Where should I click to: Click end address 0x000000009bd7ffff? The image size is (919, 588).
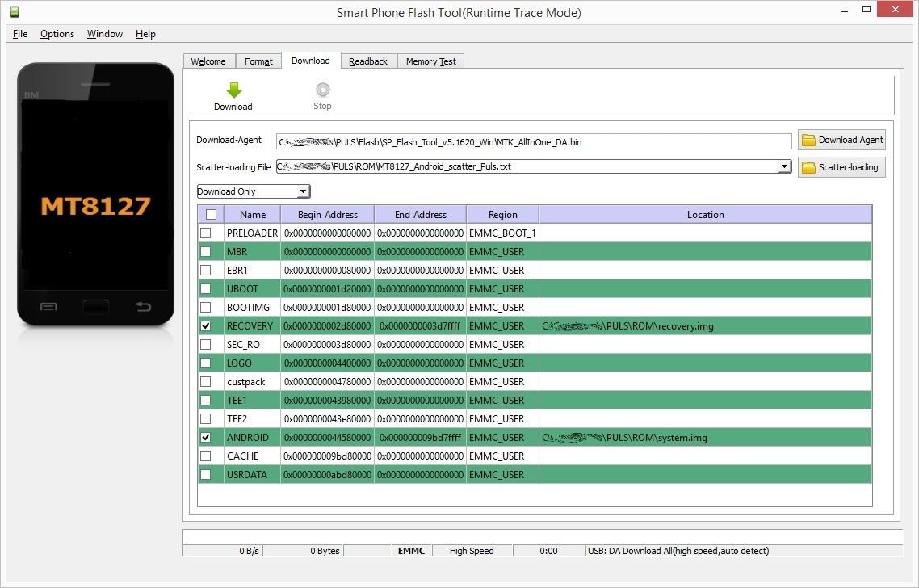[420, 437]
